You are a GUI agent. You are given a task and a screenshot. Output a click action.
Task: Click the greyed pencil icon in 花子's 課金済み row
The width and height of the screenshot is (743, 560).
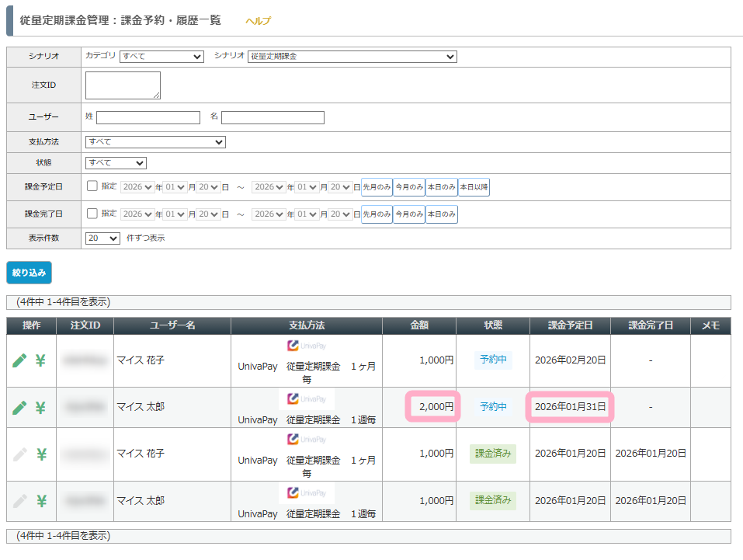[x=19, y=454]
